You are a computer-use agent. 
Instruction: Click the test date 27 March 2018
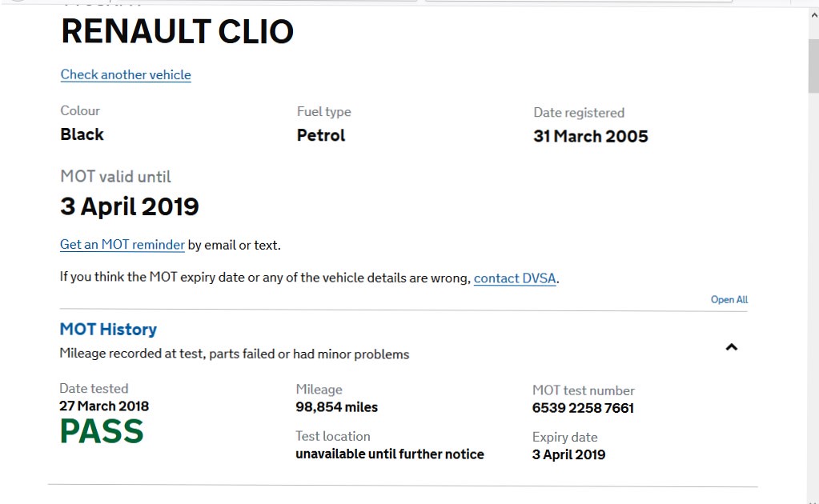coord(104,406)
